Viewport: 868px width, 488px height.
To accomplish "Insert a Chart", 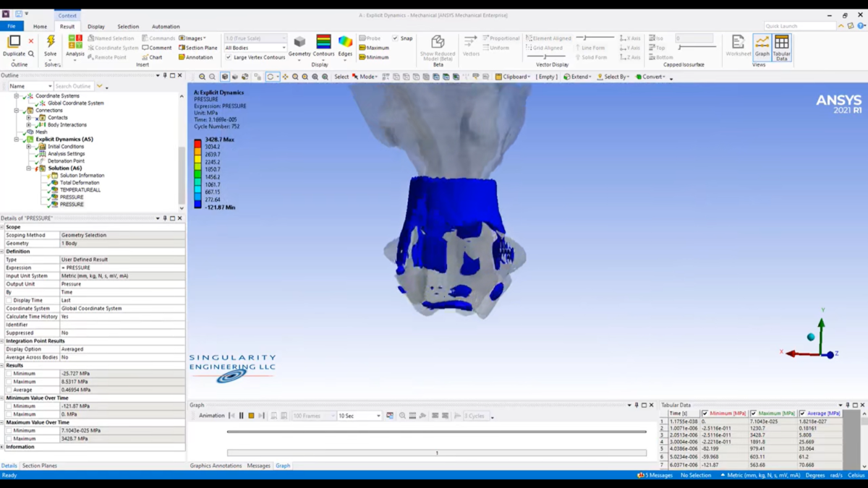I will click(x=152, y=57).
